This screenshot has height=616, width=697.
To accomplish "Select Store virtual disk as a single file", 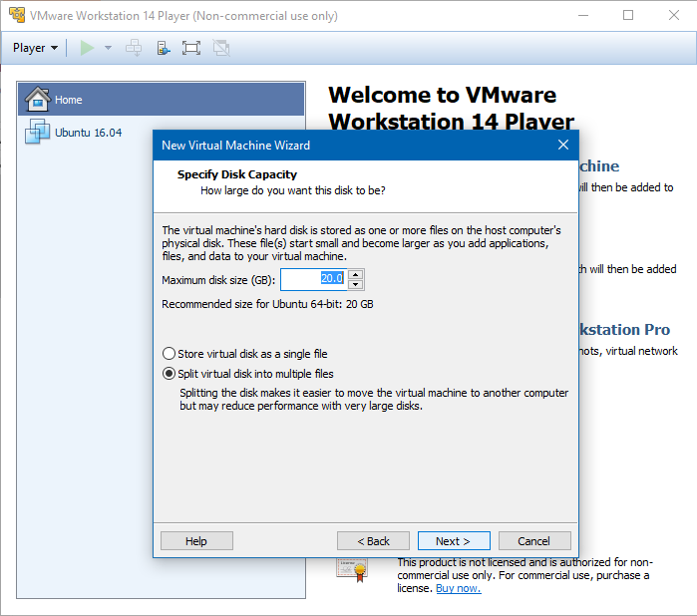I will pos(245,354).
